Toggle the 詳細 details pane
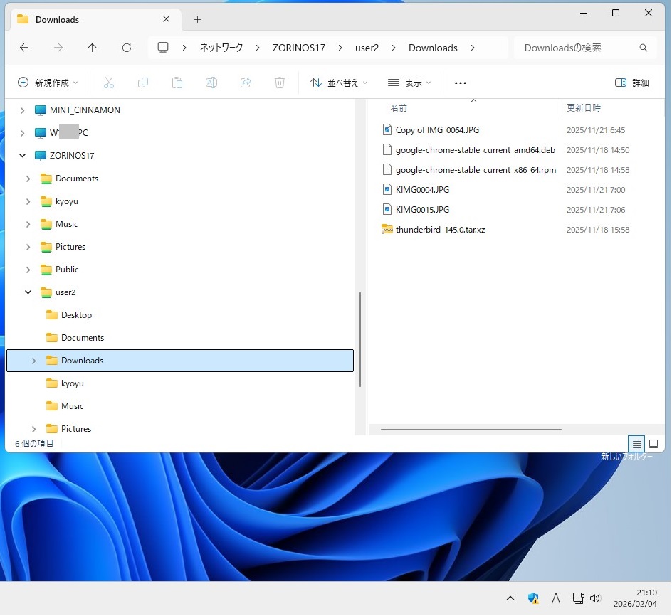This screenshot has height=616, width=672. (631, 83)
